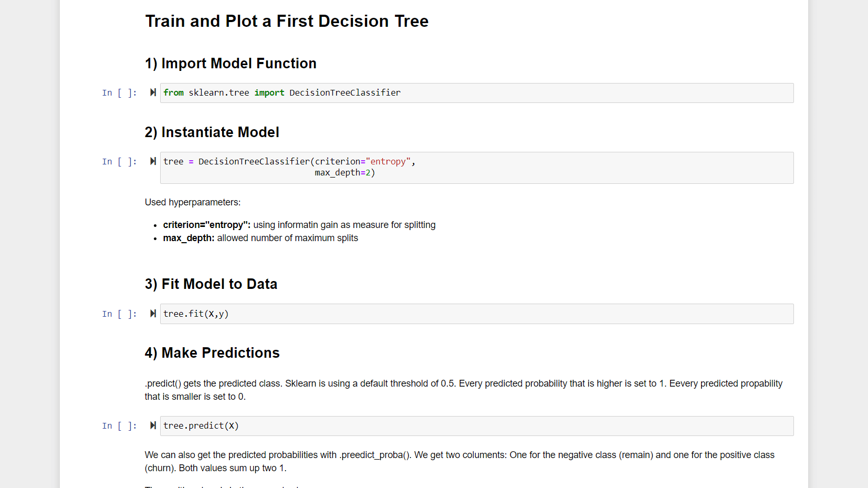Select the "Train and Plot a First Decision Tree" heading

tap(287, 21)
